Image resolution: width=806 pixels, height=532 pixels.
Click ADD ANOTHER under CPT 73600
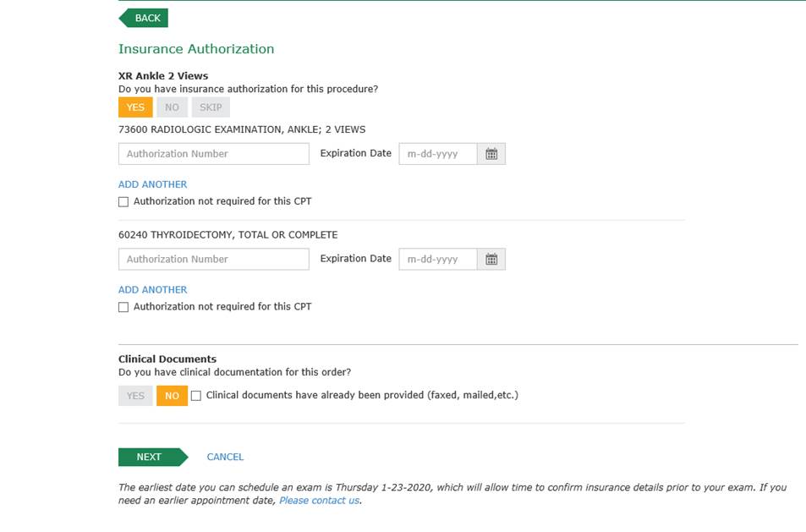tap(153, 184)
